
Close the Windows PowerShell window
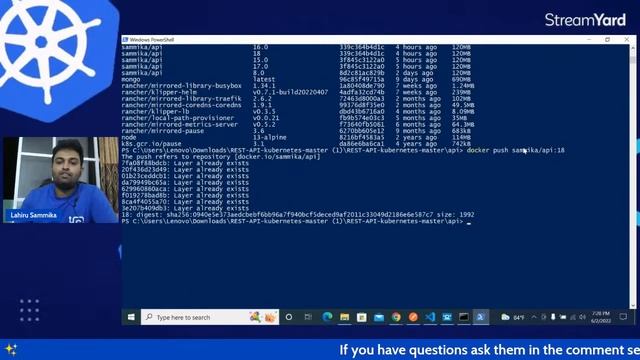[x=627, y=40]
